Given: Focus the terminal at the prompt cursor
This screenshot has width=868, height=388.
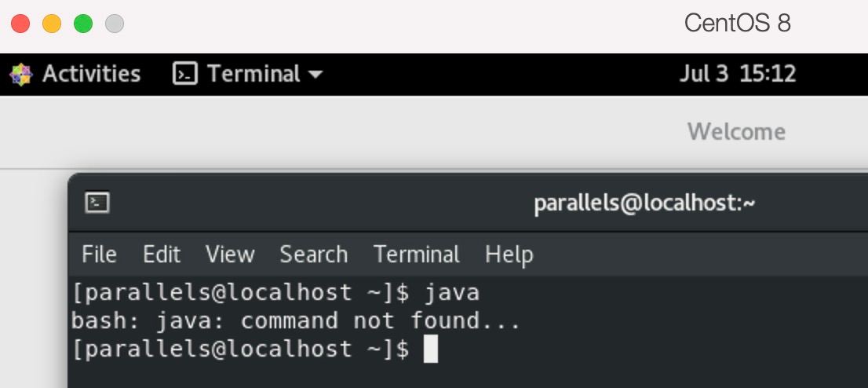Looking at the screenshot, I should (x=431, y=350).
